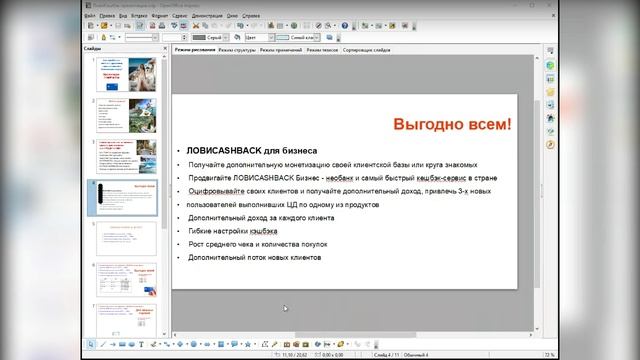
Task: Open the area style Цвет dropdown
Action: (271, 38)
